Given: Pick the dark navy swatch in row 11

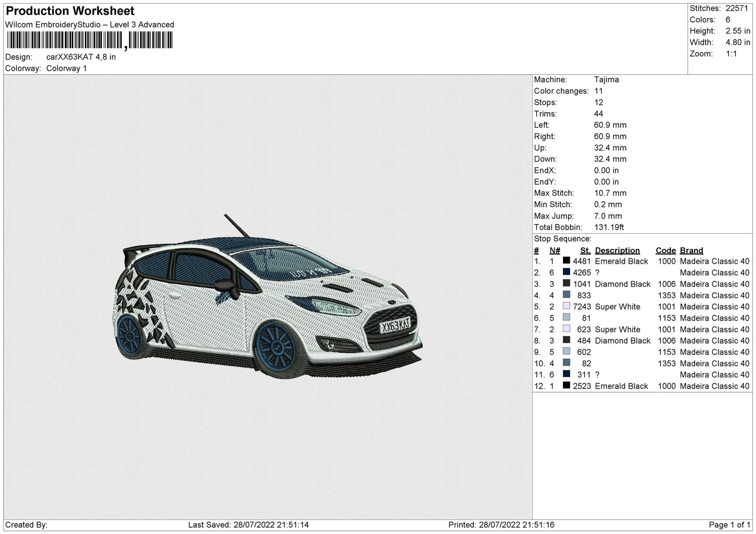Looking at the screenshot, I should pyautogui.click(x=566, y=374).
